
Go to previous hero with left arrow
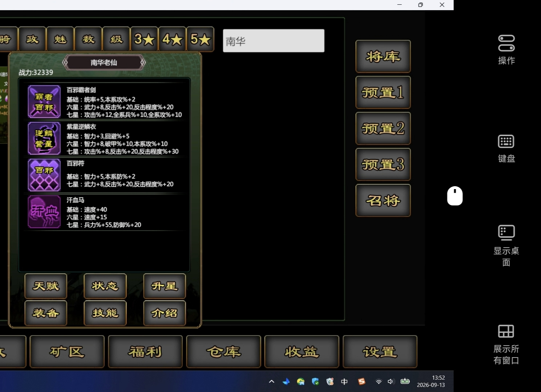point(65,62)
